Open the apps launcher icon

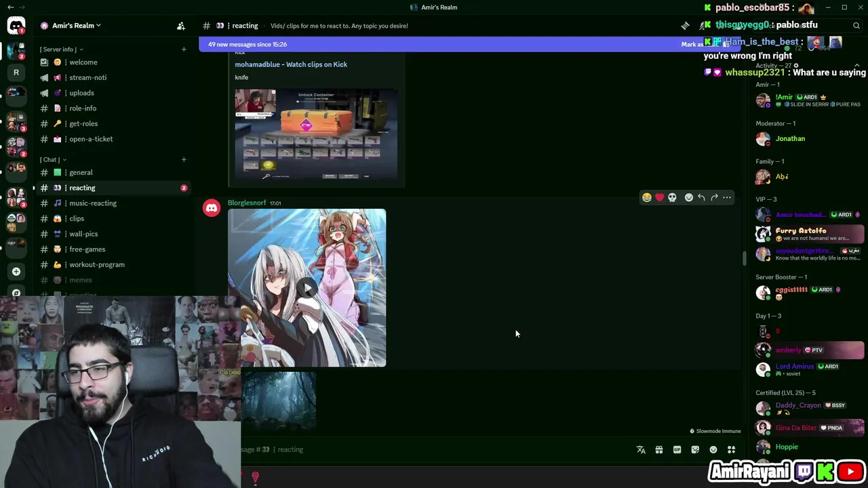(x=731, y=449)
